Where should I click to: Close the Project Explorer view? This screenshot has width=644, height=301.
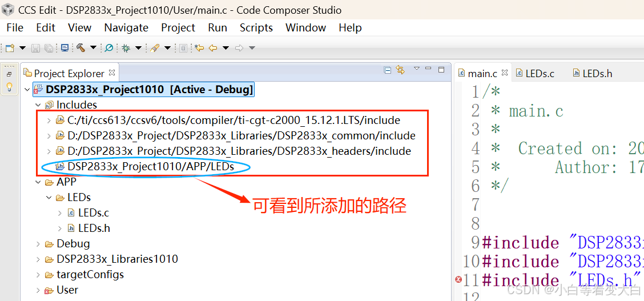click(x=112, y=73)
